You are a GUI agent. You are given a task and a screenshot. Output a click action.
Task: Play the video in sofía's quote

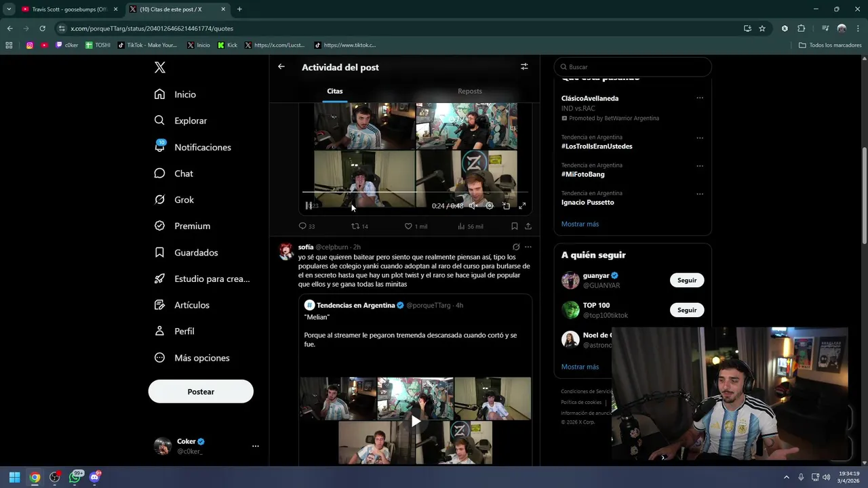tap(415, 421)
